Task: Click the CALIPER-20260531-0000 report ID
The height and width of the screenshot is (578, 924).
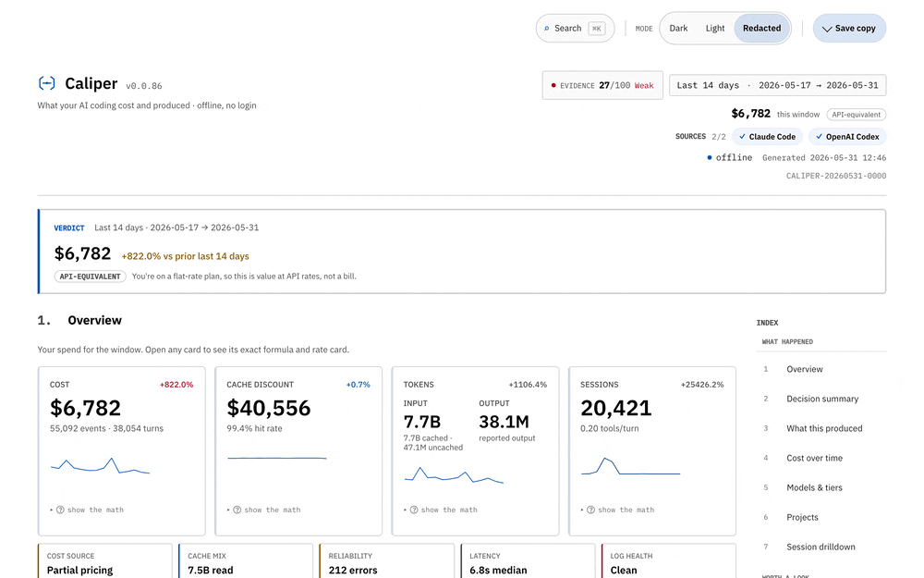Action: pos(835,176)
